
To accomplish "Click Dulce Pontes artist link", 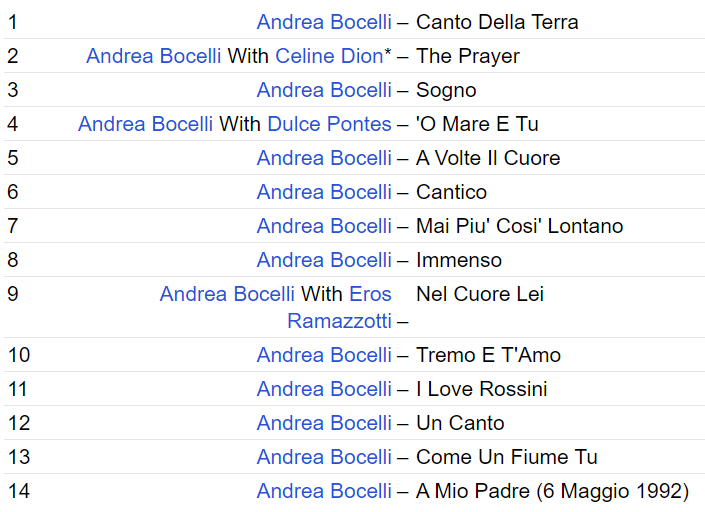I will pos(329,124).
